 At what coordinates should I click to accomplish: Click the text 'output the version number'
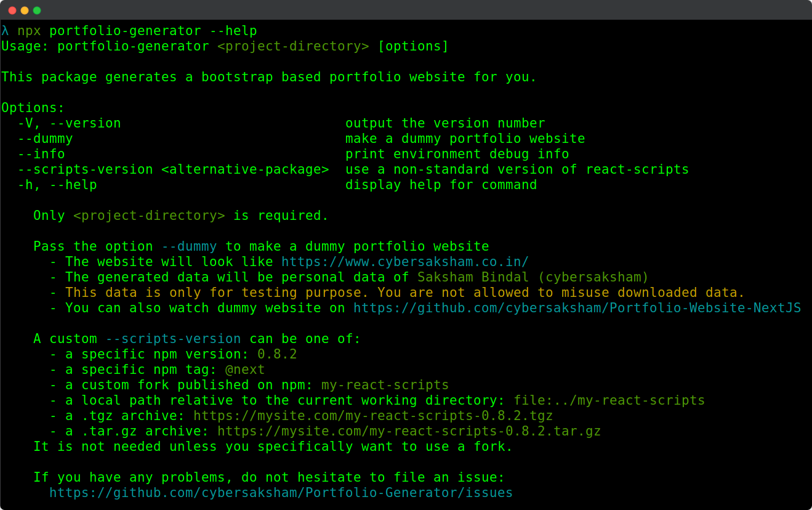coord(445,123)
